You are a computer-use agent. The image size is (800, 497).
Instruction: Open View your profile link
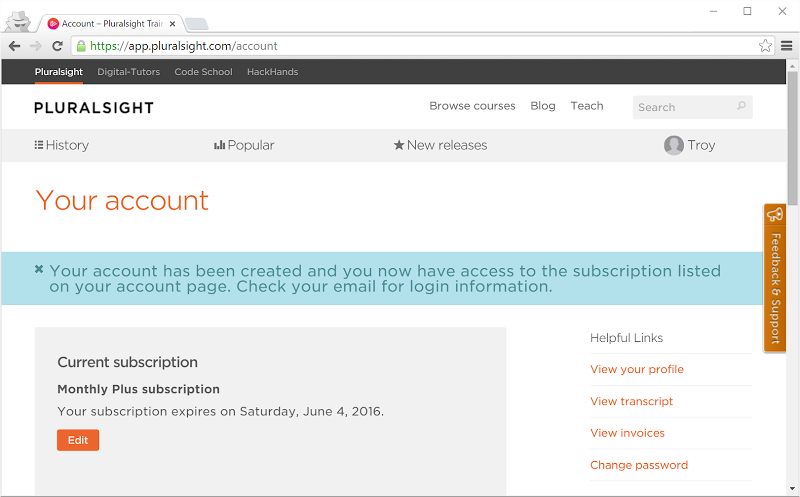(x=637, y=369)
